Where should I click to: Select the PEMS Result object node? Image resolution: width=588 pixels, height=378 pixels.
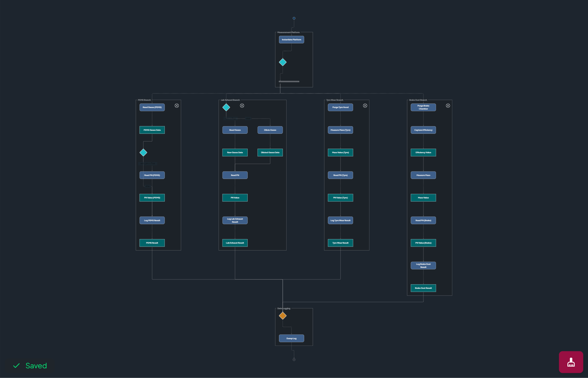(x=152, y=243)
